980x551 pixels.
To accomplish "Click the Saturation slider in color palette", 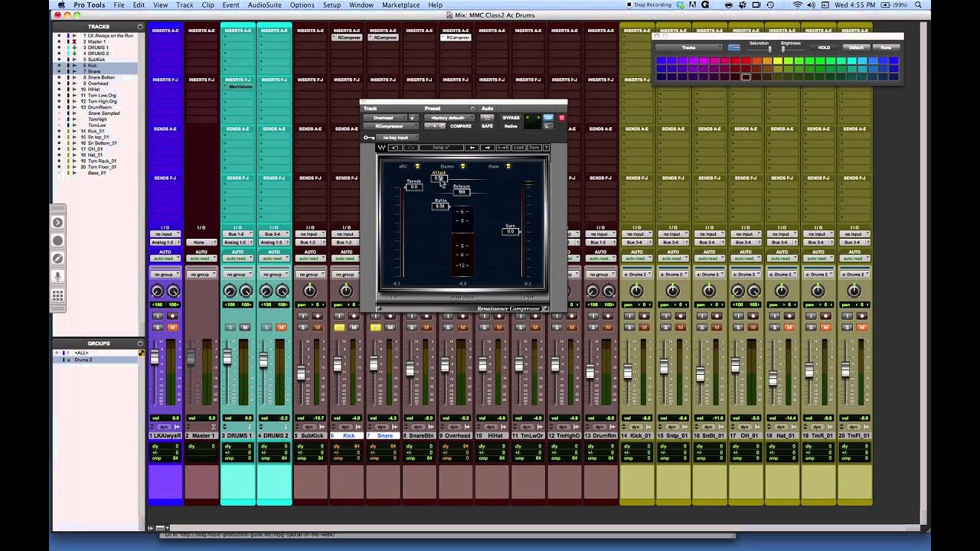I will pos(770,48).
